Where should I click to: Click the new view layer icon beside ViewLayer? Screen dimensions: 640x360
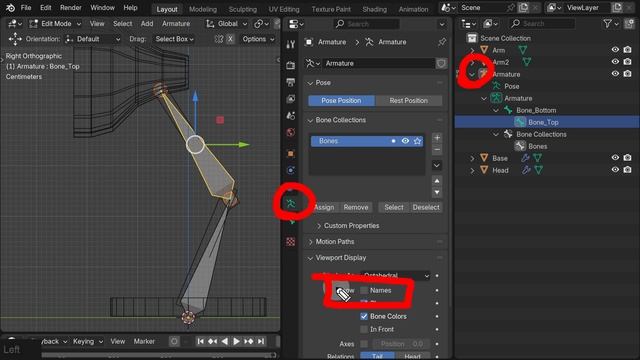pyautogui.click(x=617, y=8)
